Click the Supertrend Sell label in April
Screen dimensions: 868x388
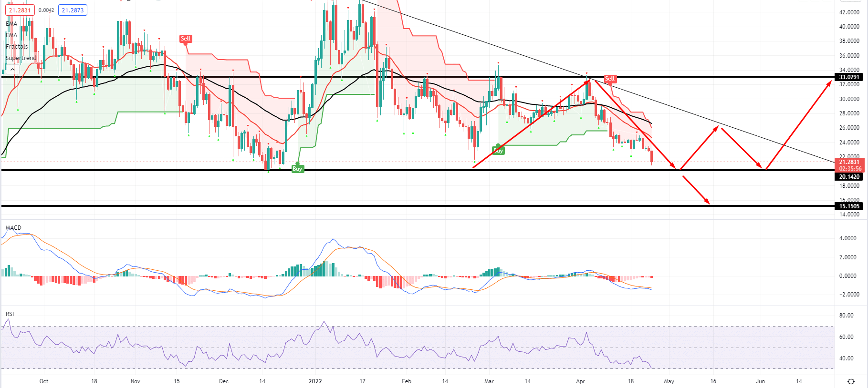point(610,79)
